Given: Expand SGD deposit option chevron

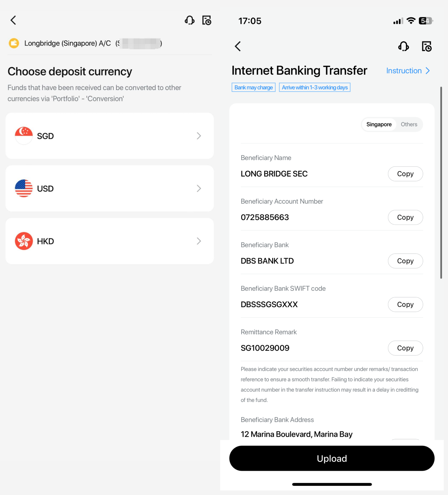Looking at the screenshot, I should (x=199, y=136).
